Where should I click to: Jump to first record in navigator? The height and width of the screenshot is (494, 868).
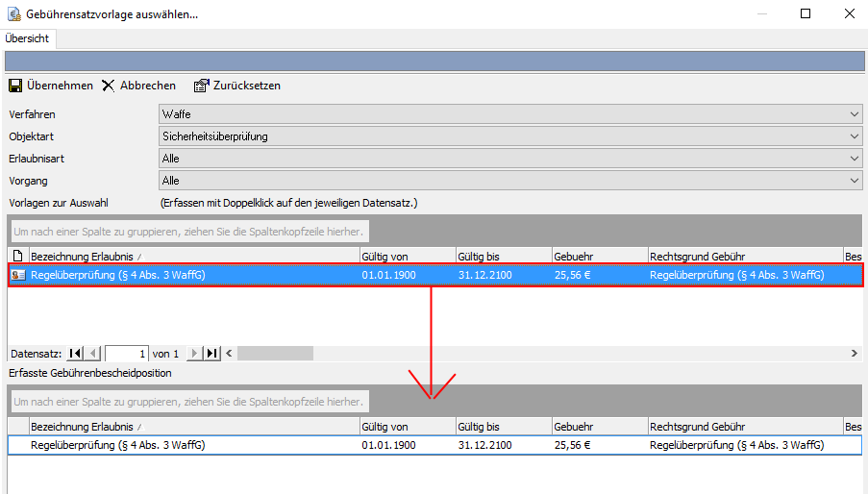76,354
